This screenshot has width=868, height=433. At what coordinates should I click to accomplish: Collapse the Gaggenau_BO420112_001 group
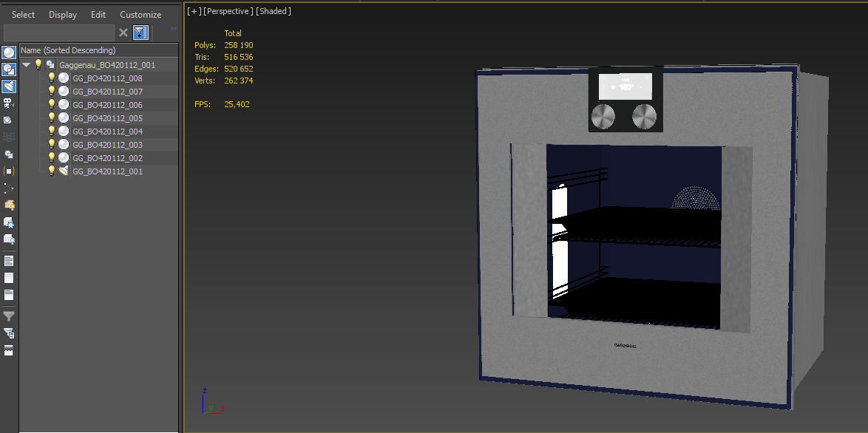[26, 65]
